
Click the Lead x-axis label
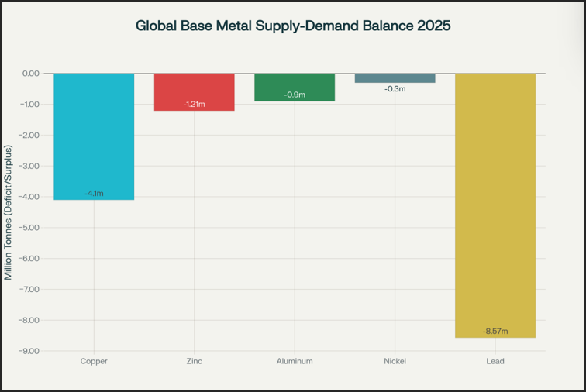point(495,362)
